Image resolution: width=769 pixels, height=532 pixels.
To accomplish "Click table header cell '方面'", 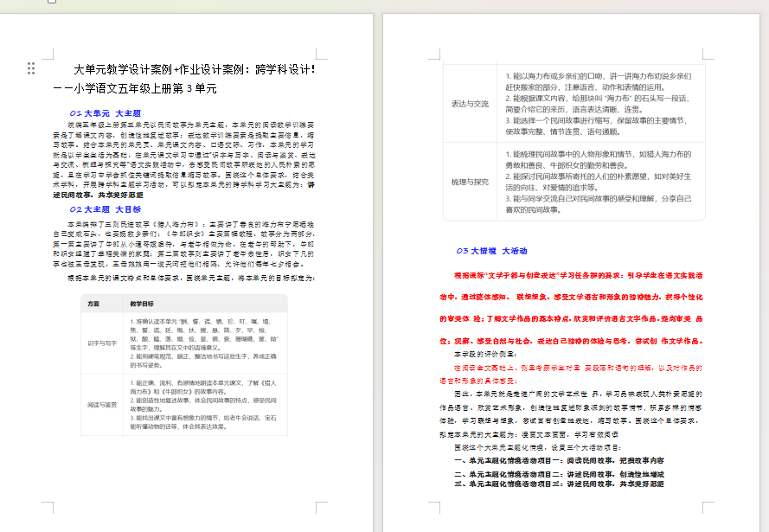I will click(93, 304).
